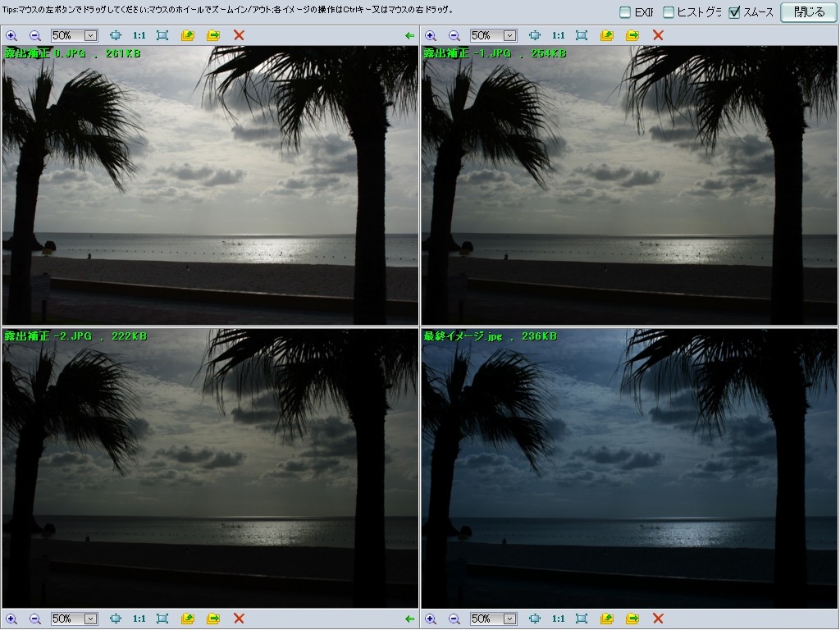Zoom out on 露出補正 -2.JPG pane

coord(34,619)
